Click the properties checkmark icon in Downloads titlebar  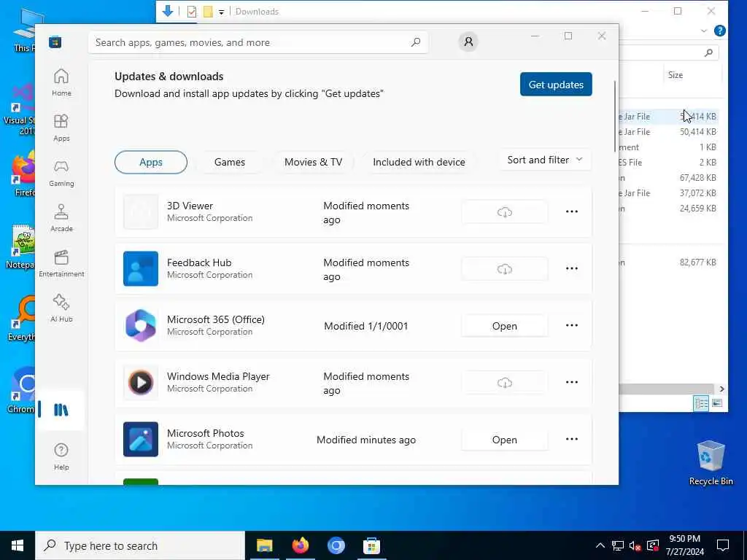pyautogui.click(x=192, y=12)
